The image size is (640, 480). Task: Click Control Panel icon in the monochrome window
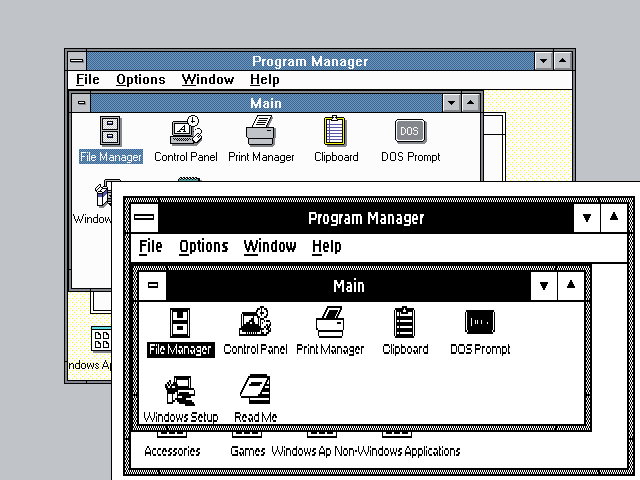point(255,323)
